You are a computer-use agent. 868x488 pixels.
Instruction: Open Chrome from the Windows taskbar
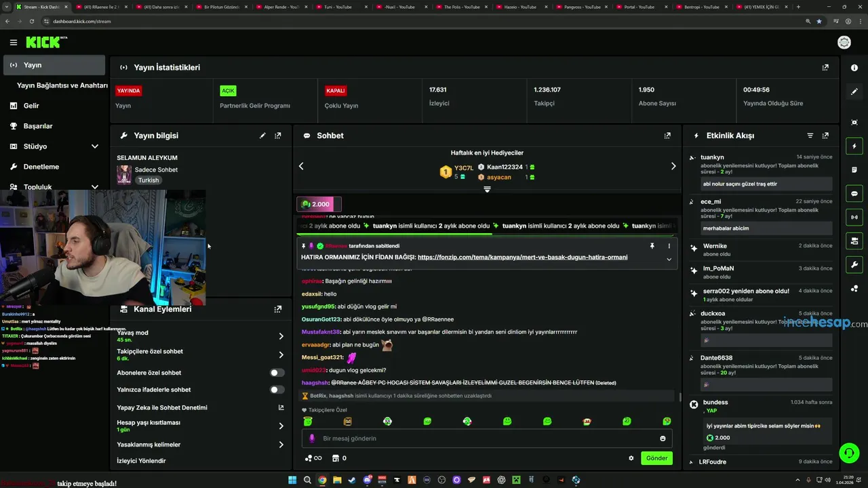click(322, 480)
